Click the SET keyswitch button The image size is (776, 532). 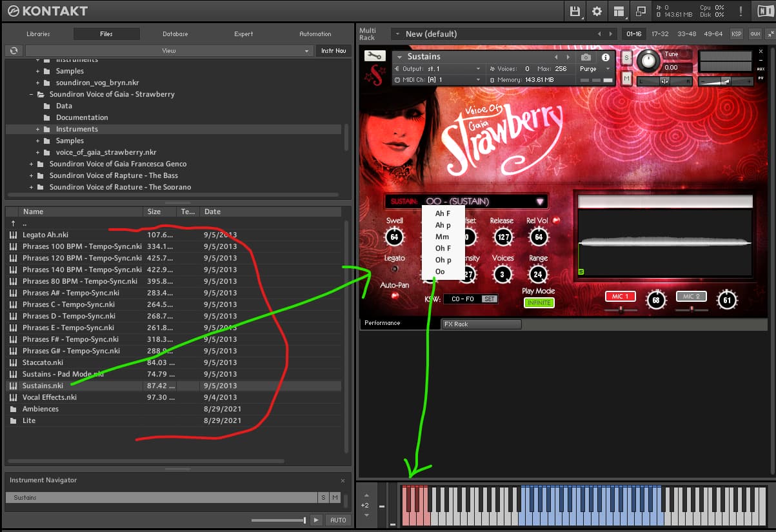coord(490,299)
